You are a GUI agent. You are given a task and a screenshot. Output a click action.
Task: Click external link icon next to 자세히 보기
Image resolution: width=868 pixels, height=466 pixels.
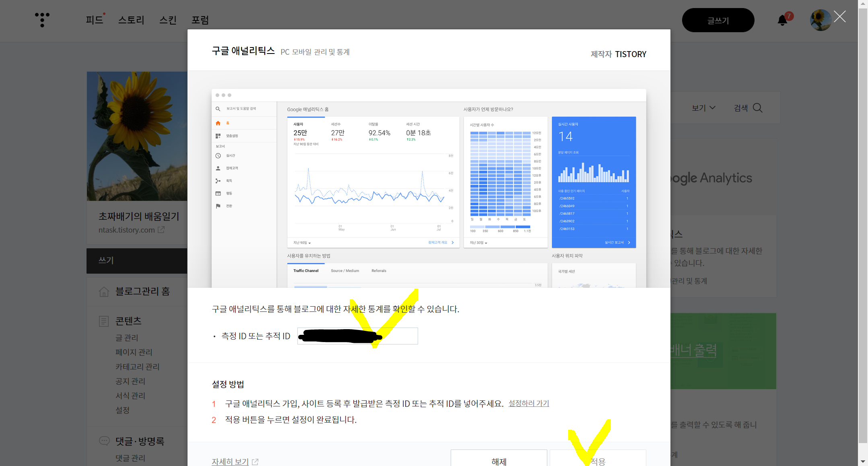click(x=255, y=462)
